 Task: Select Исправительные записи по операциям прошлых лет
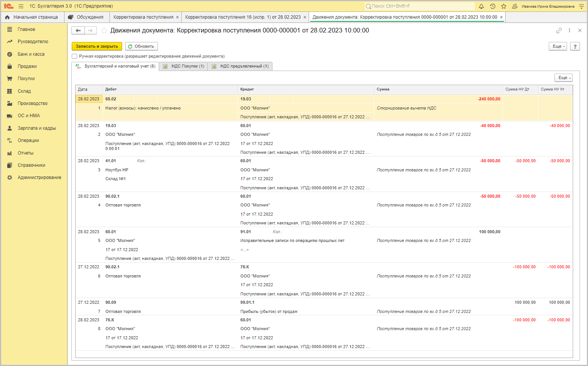click(292, 240)
